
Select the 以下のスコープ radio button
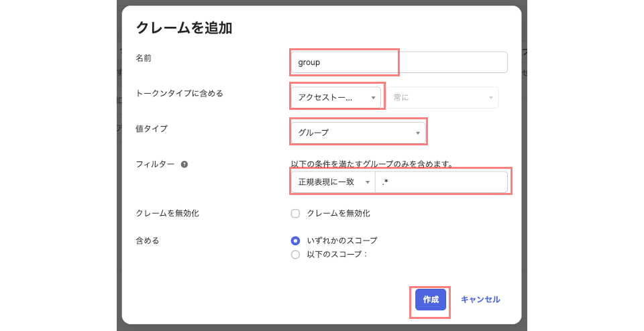pyautogui.click(x=295, y=255)
